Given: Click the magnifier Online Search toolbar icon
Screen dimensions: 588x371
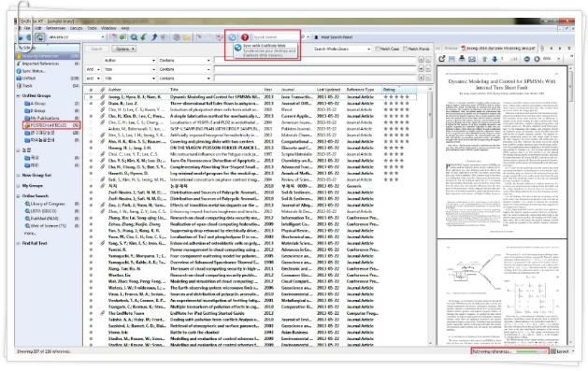Looking at the screenshot, I should point(134,37).
